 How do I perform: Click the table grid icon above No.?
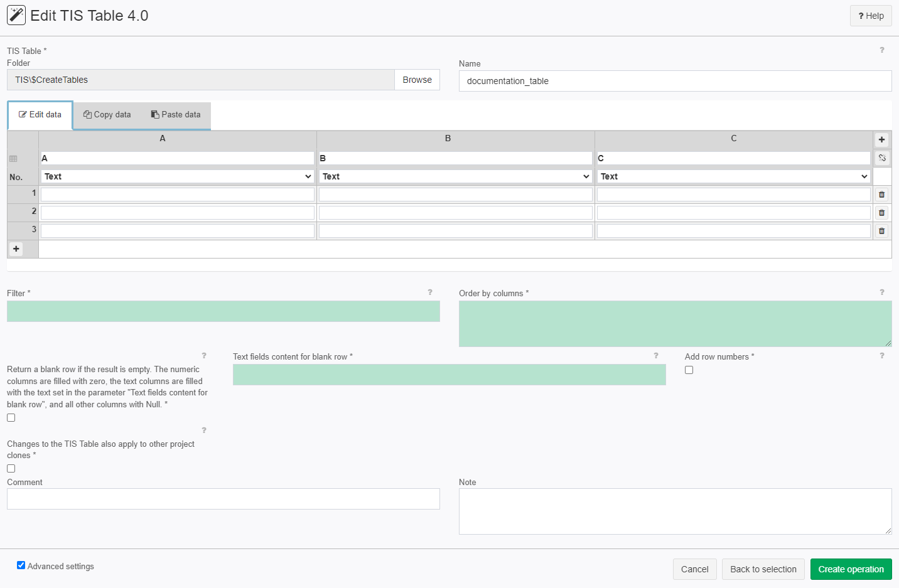coord(13,159)
